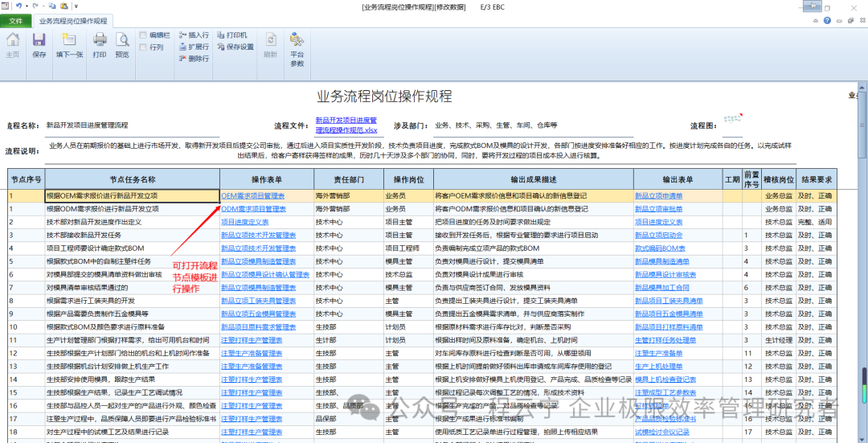Toggle the 编辑栏 checkbox
The height and width of the screenshot is (443, 868).
point(143,35)
